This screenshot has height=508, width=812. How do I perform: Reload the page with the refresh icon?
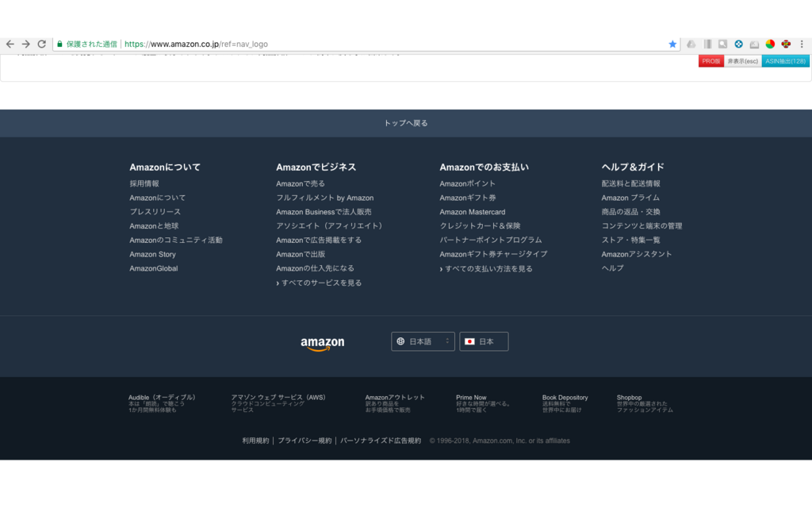click(x=42, y=44)
